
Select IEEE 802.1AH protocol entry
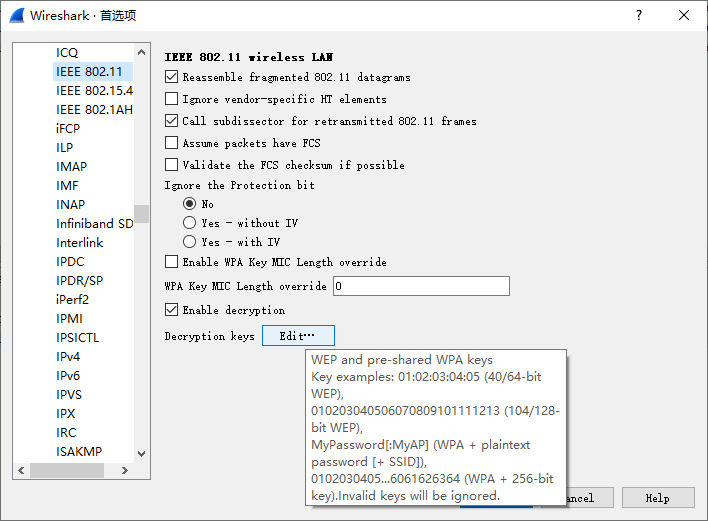click(x=94, y=110)
